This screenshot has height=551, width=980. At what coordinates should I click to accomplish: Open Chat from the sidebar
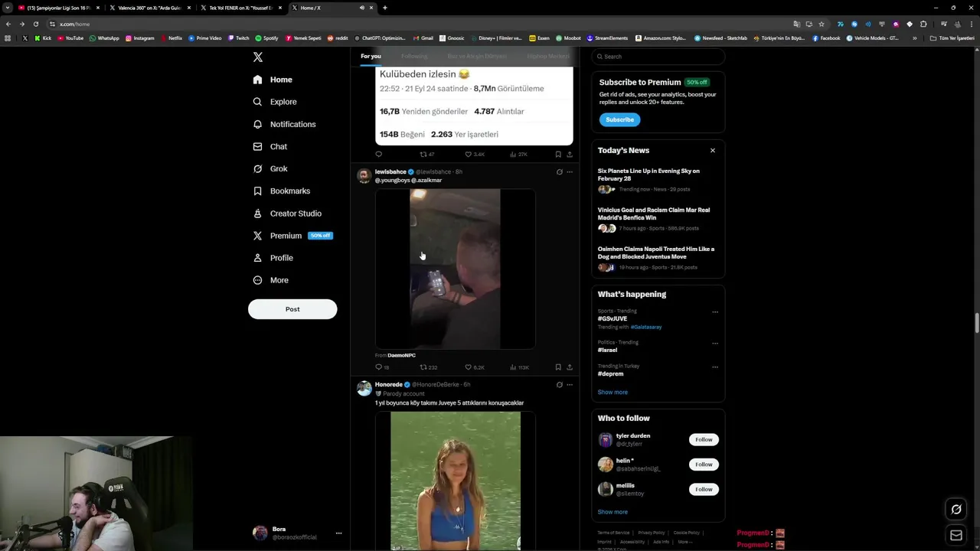coord(269,146)
